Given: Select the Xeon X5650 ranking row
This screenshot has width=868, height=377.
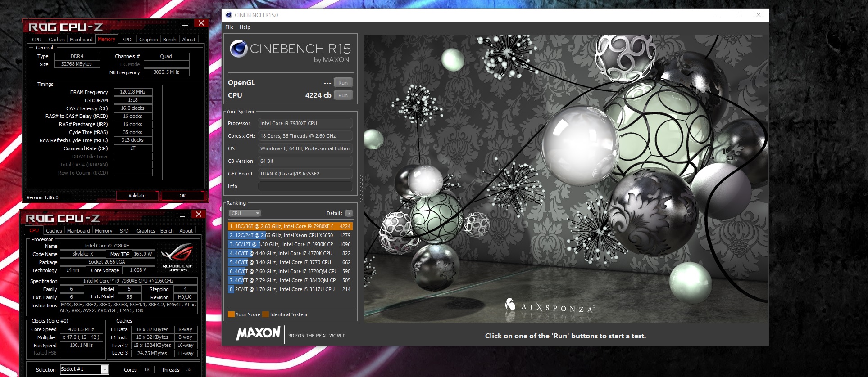Looking at the screenshot, I should 290,235.
